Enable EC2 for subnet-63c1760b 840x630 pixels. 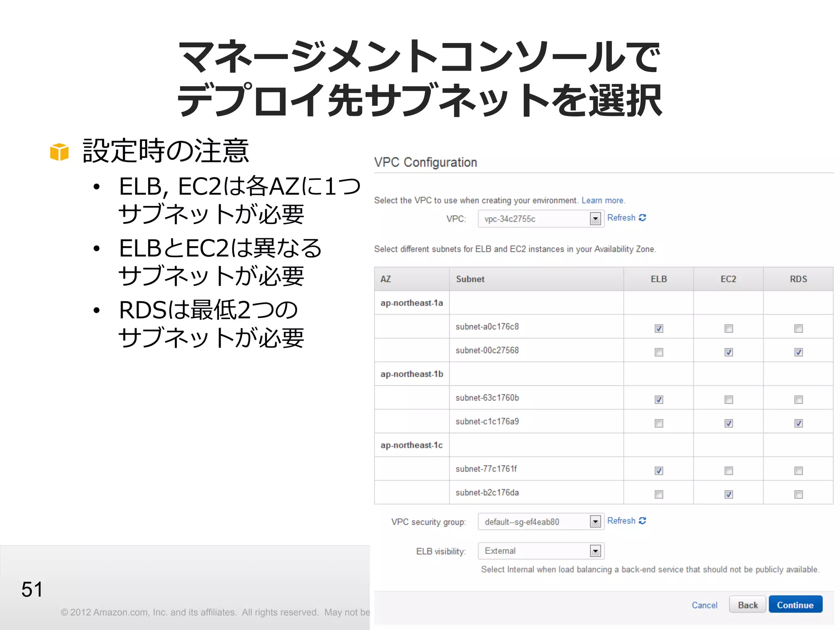pos(728,399)
